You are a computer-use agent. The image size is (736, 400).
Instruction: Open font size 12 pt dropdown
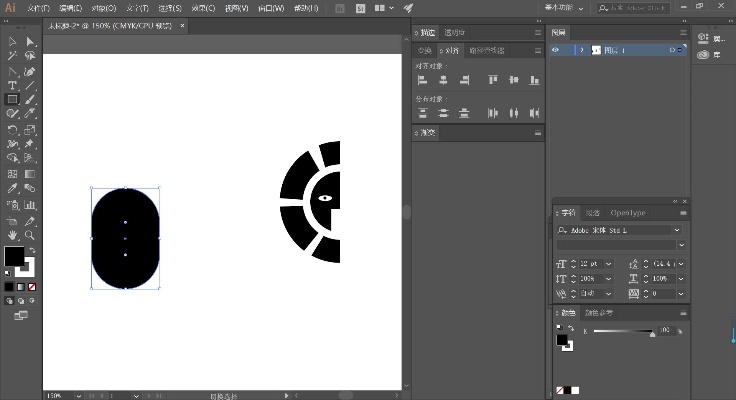(x=609, y=264)
